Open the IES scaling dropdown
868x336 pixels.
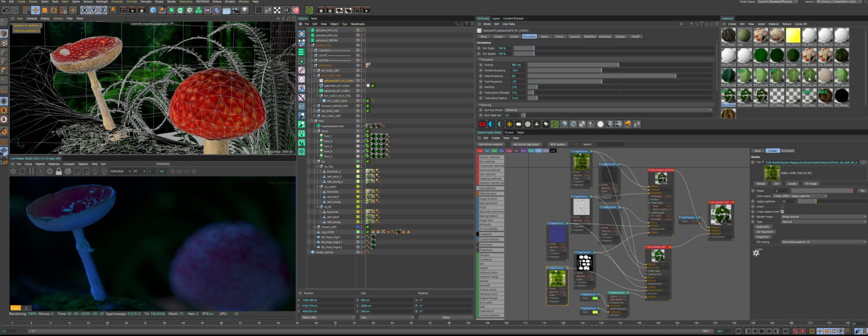(x=824, y=242)
